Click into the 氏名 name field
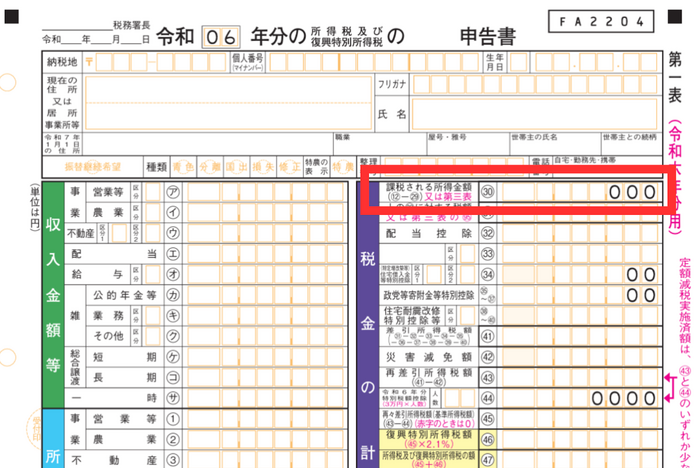The width and height of the screenshot is (700, 468). 534,114
